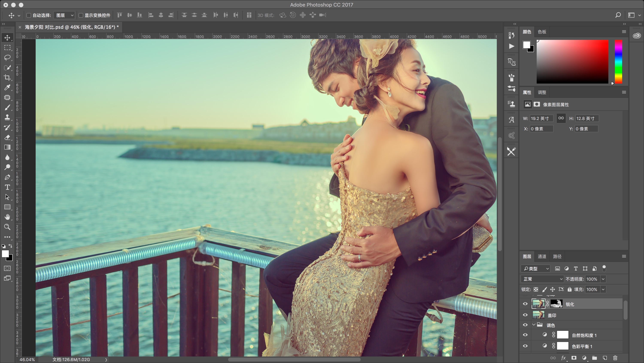The height and width of the screenshot is (363, 644).
Task: Open the Actions panel play icon
Action: point(511,46)
